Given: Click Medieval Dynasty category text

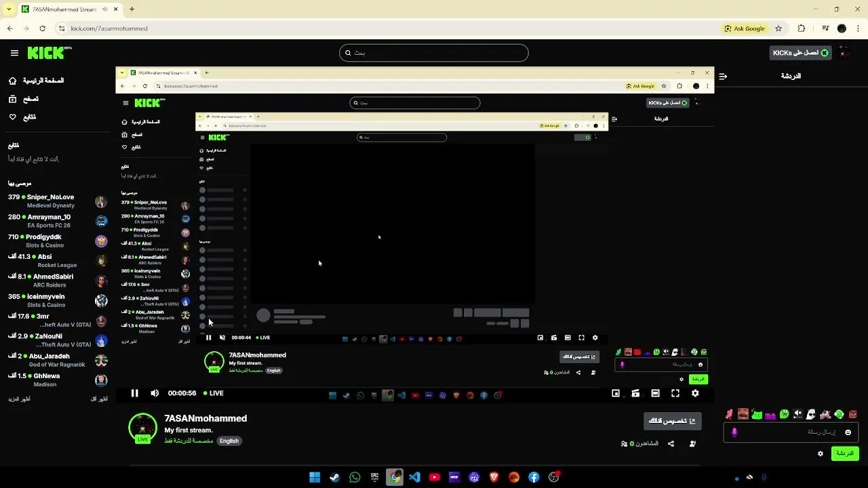Looking at the screenshot, I should point(51,205).
